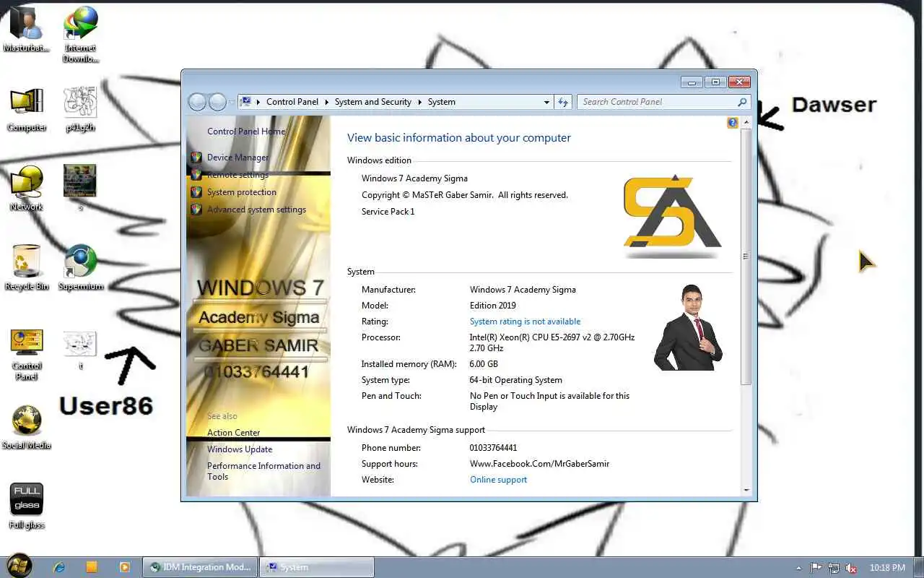This screenshot has height=578, width=924.
Task: Click the System window taskbar button
Action: click(x=317, y=567)
